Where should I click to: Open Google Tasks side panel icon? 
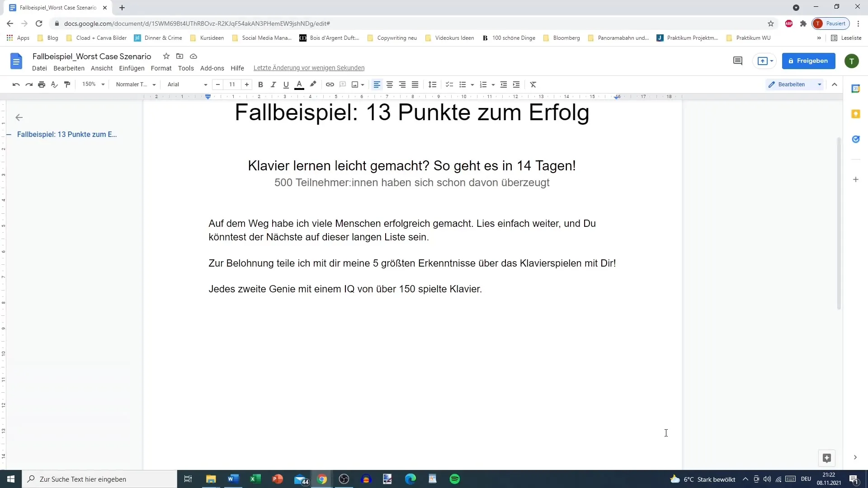coord(856,139)
